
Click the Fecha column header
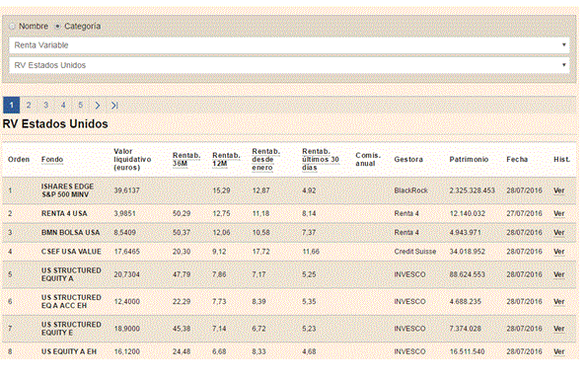pos(517,160)
